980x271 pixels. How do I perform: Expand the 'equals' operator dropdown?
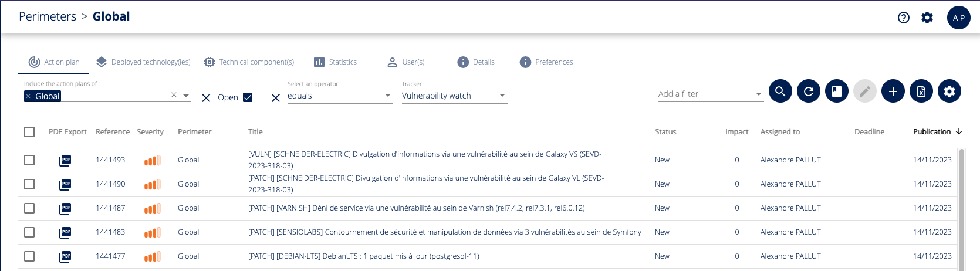[x=387, y=96]
